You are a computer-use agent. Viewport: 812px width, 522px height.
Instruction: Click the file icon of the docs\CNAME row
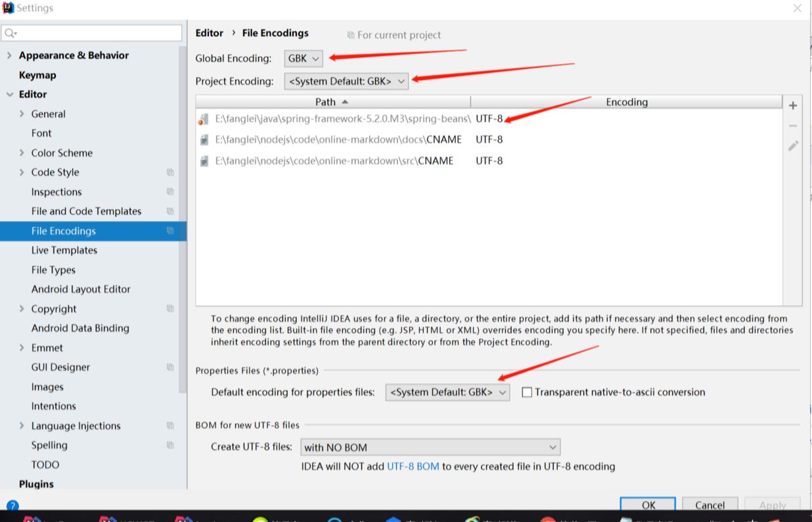(x=204, y=139)
